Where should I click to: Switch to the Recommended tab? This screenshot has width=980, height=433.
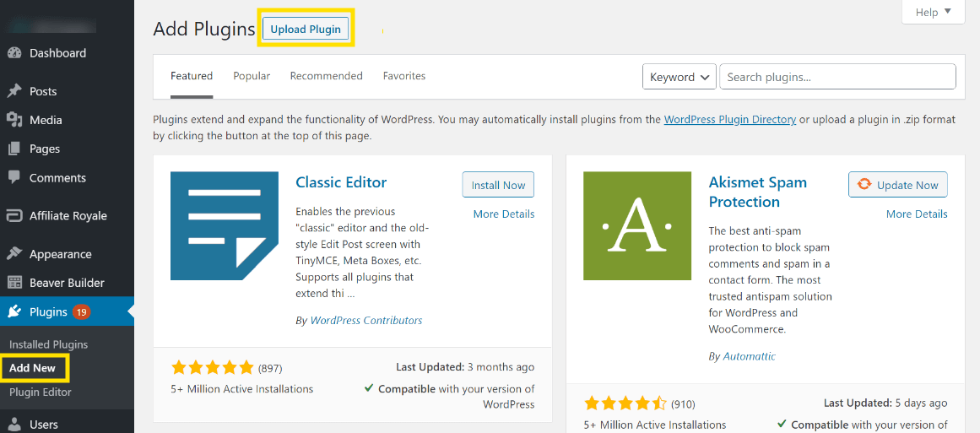(x=327, y=76)
